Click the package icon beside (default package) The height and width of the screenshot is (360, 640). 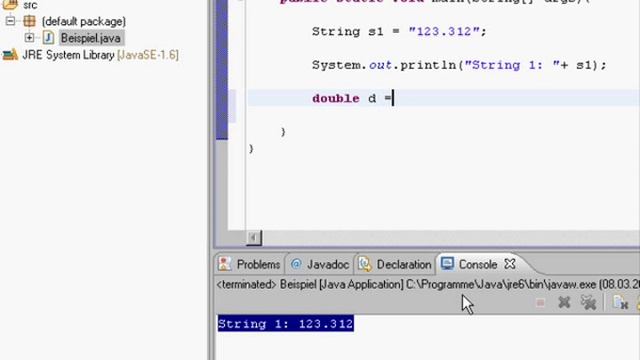tap(29, 21)
